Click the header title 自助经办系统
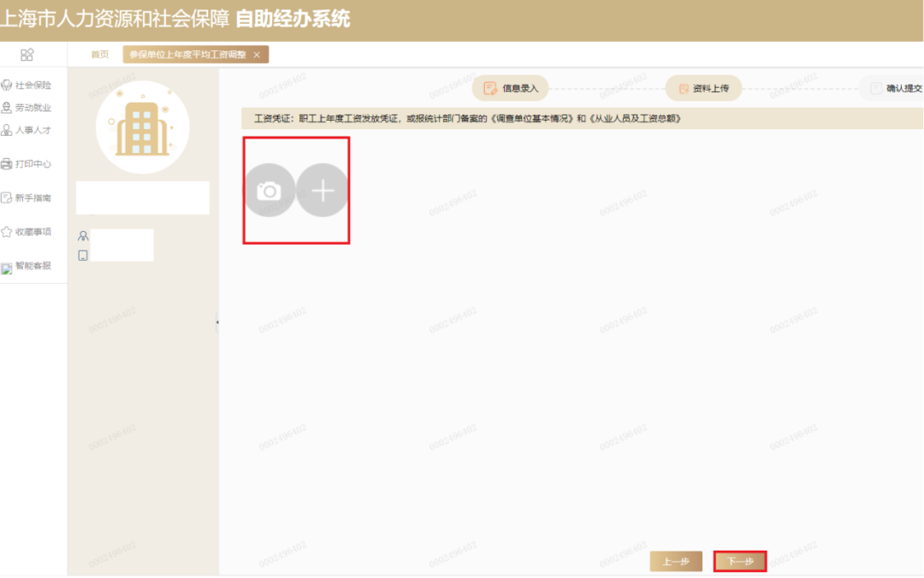This screenshot has width=924, height=578. click(293, 19)
